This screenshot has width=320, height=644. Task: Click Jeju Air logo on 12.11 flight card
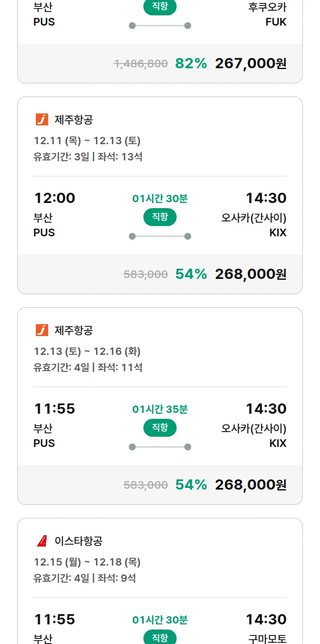point(42,120)
